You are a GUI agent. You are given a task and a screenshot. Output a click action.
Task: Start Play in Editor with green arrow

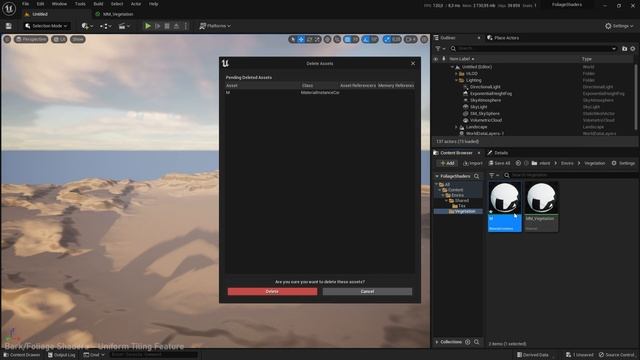[148, 26]
